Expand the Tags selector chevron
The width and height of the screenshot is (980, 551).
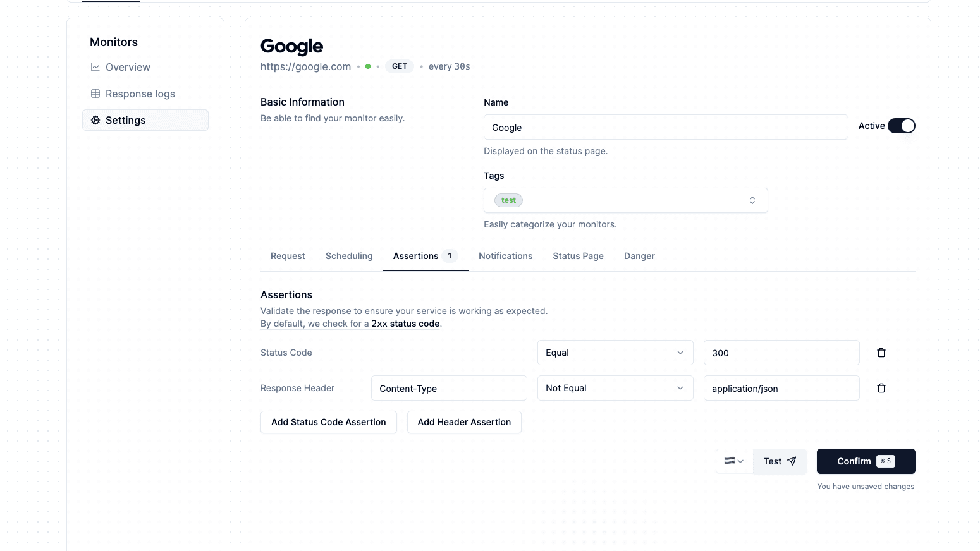(752, 200)
